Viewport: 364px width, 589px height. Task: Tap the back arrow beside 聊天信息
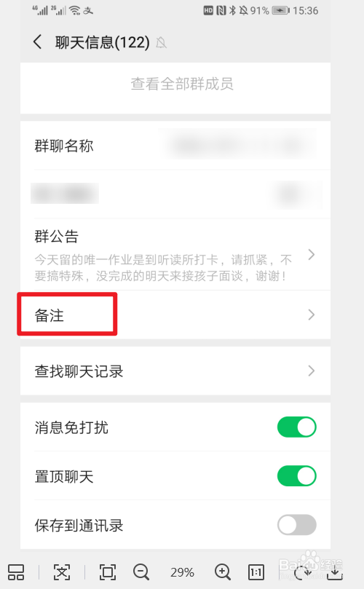coord(38,41)
